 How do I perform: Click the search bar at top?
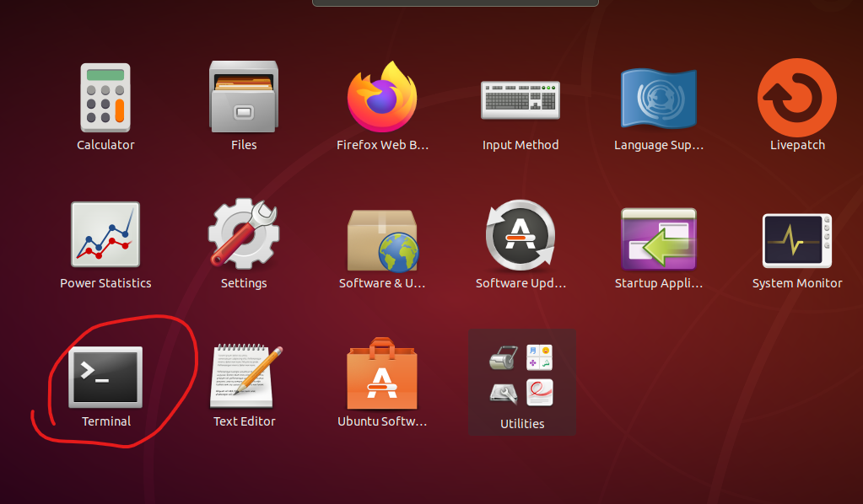(x=456, y=3)
